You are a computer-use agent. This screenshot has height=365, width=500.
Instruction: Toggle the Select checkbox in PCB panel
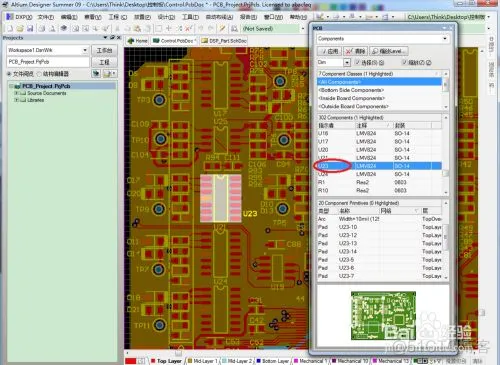357,62
